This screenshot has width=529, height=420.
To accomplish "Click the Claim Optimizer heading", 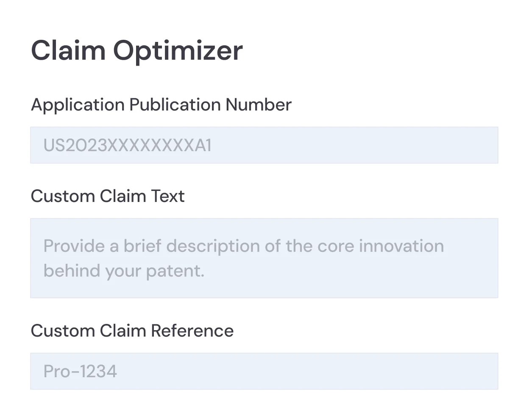I will coord(136,50).
